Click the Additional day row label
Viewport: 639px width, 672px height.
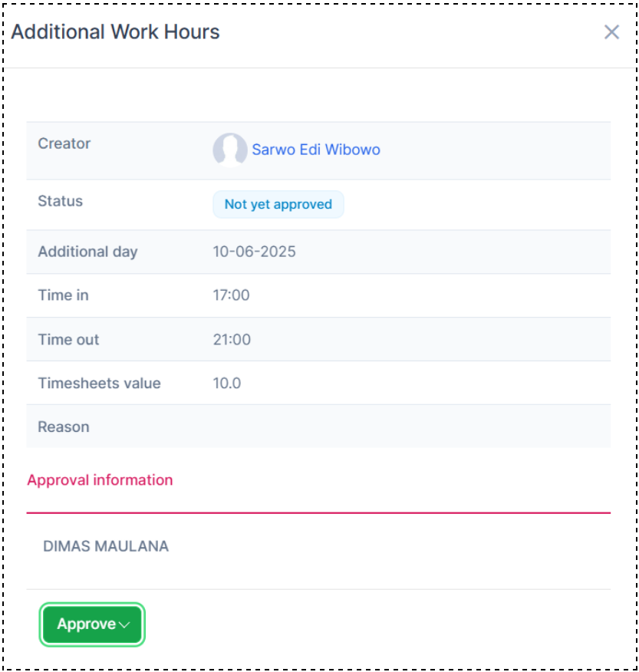tap(88, 252)
